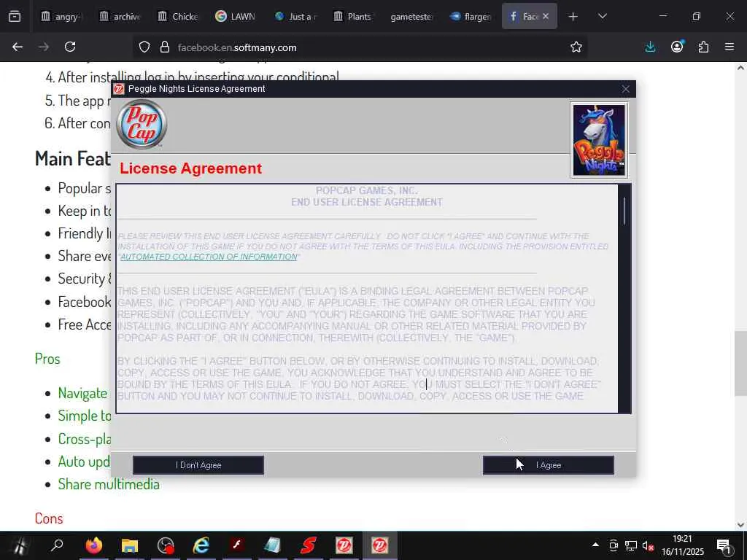
Task: Click the License Agreement red heading
Action: point(190,168)
